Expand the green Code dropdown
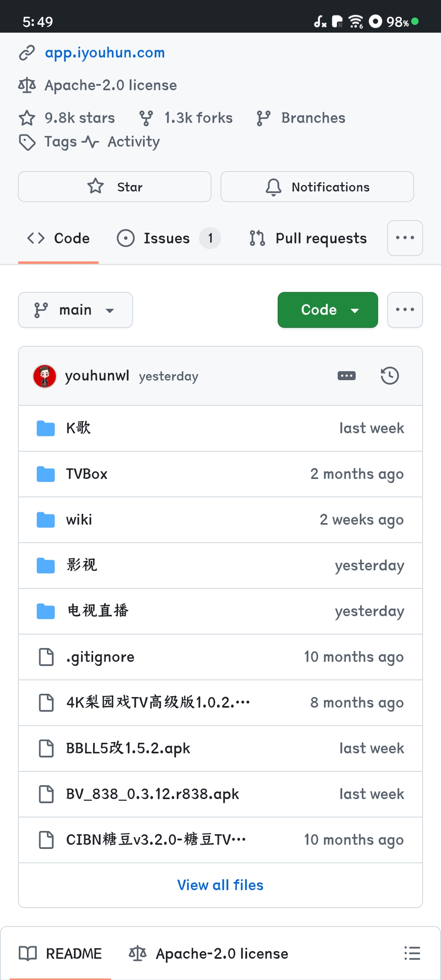The image size is (441, 980). coord(328,310)
